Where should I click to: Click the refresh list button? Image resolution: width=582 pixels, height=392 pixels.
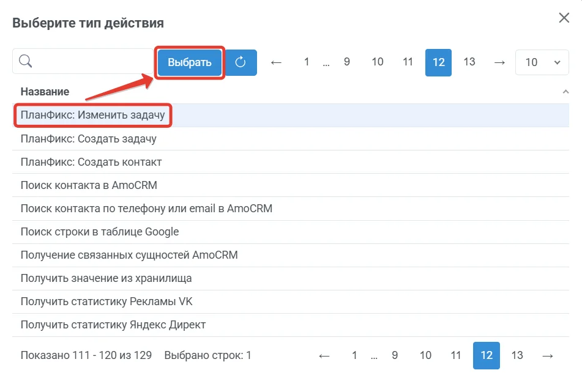[241, 62]
